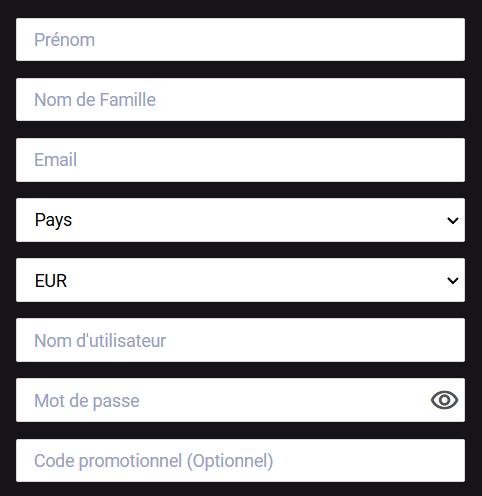Click the chevron arrow in EUR field
Image resolution: width=482 pixels, height=496 pixels.
(x=453, y=280)
